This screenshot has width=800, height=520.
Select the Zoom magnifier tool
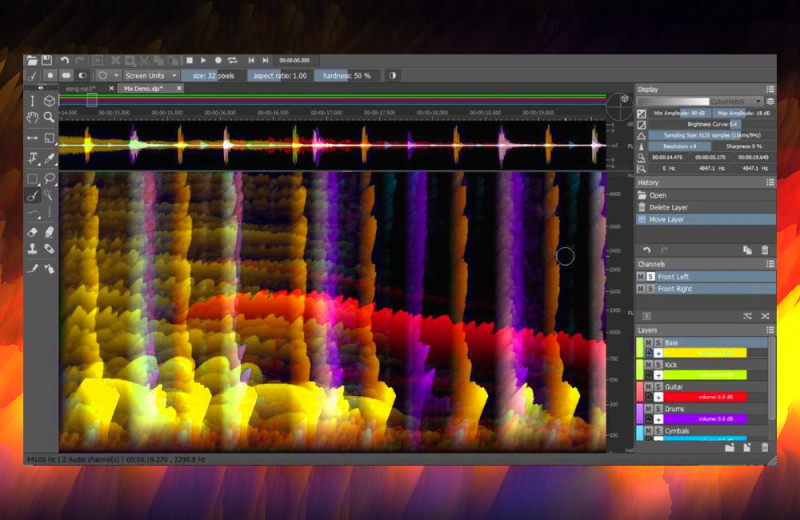(x=49, y=119)
